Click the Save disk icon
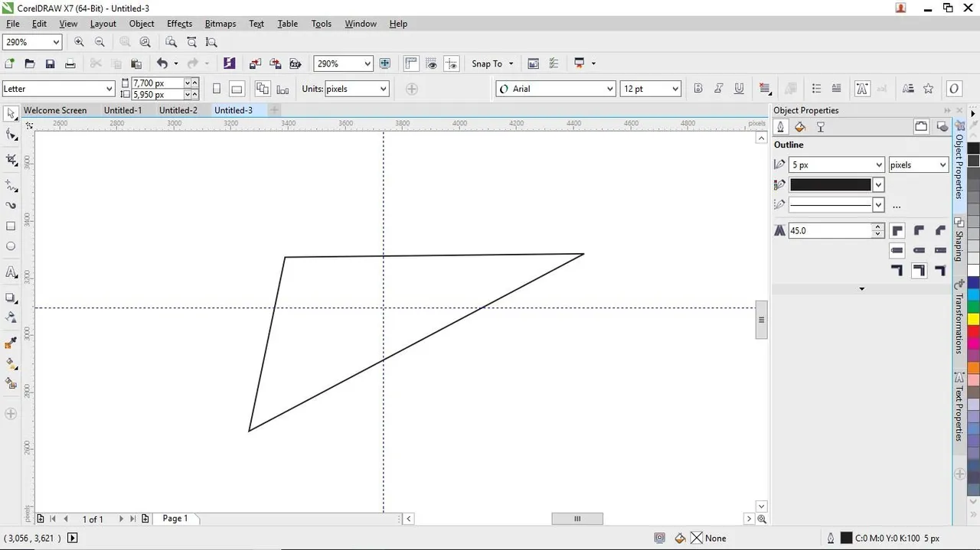 [x=50, y=63]
